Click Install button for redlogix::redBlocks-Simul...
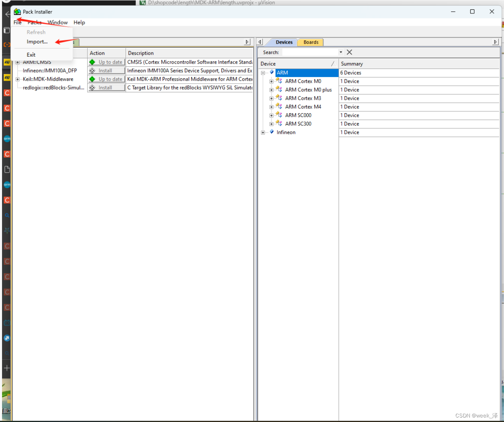 click(106, 88)
